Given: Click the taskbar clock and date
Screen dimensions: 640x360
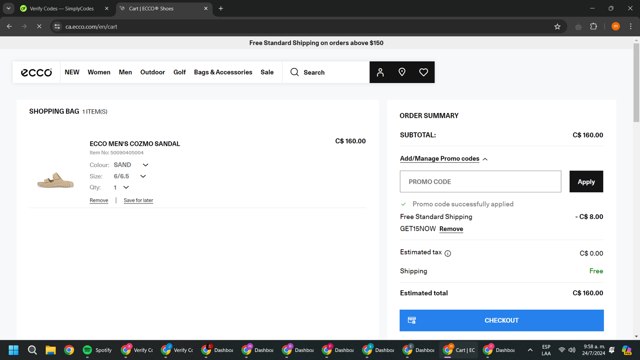Looking at the screenshot, I should (593, 350).
